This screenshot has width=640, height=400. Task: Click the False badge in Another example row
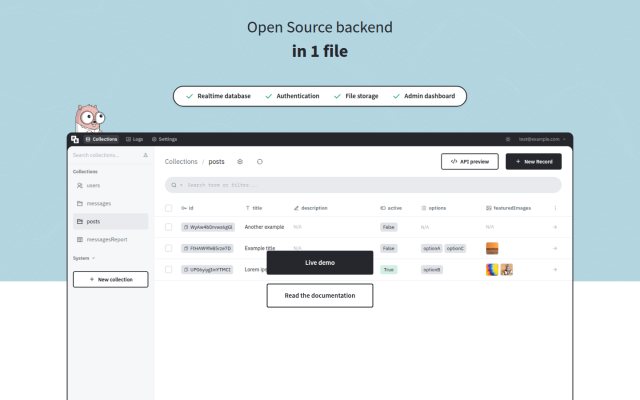389,227
